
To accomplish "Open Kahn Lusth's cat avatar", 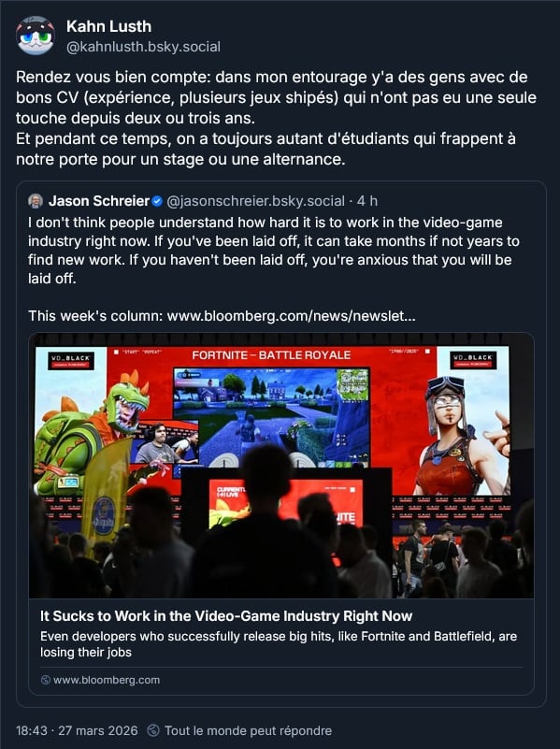I will point(36,36).
